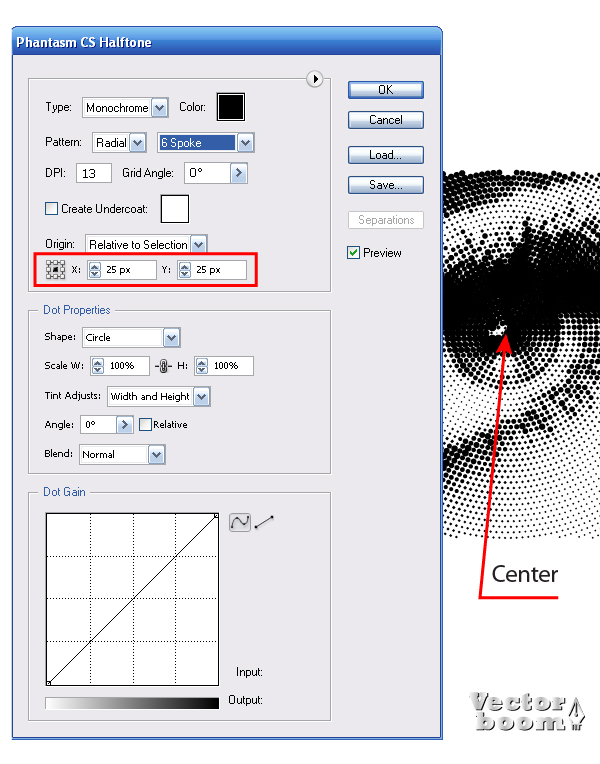The width and height of the screenshot is (600, 764).
Task: Click the Scale H spinner arrows
Action: click(202, 366)
